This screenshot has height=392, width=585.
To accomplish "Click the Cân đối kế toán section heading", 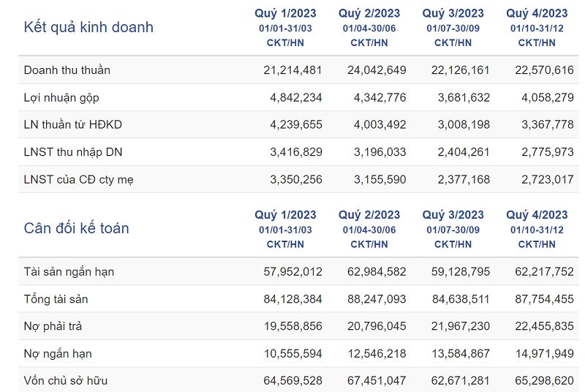I will point(76,228).
